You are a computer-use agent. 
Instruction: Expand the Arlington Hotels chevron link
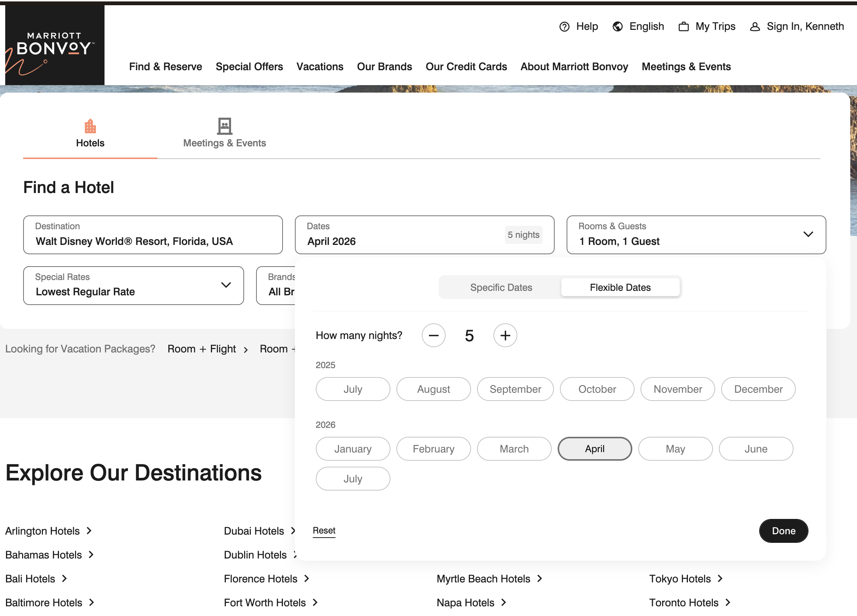click(89, 531)
